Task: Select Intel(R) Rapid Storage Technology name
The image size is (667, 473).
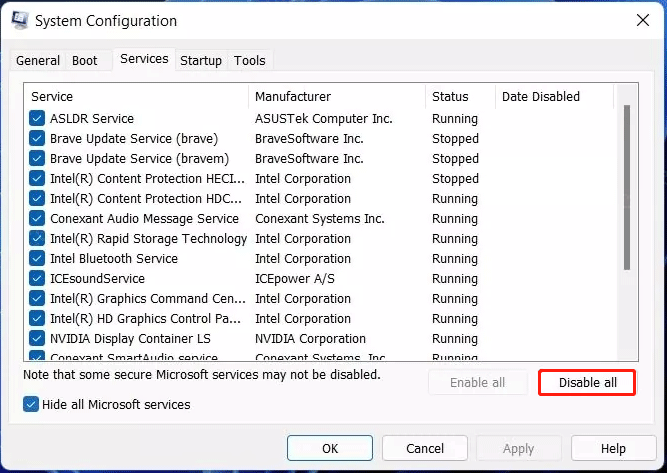Action: [x=148, y=238]
